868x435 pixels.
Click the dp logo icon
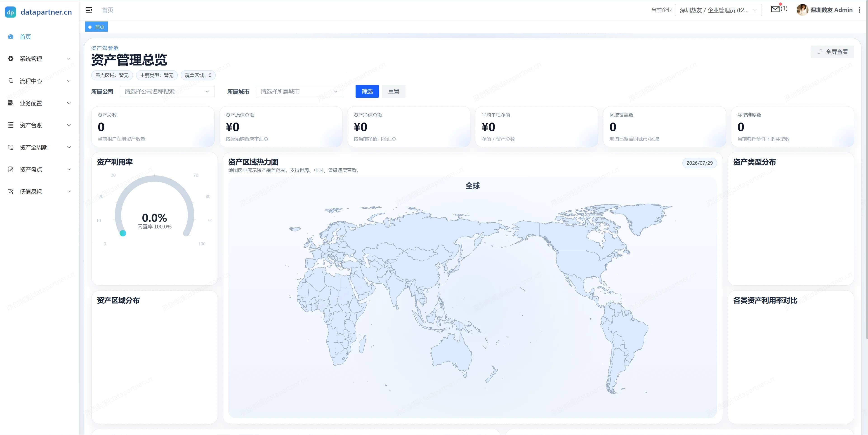[x=10, y=12]
